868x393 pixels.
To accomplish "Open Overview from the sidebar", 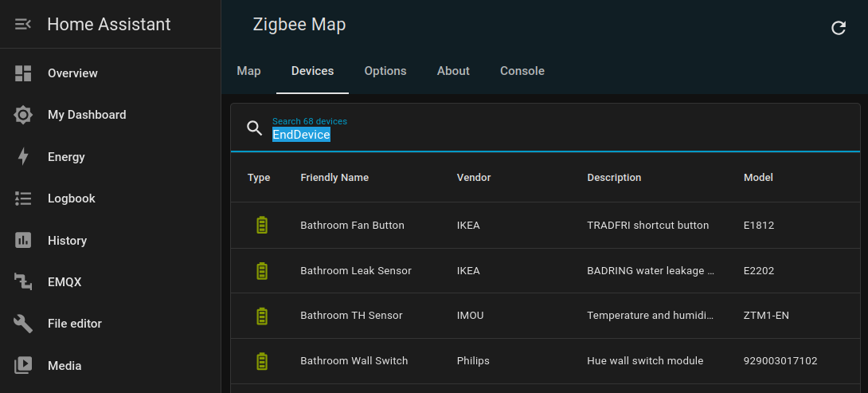I will pyautogui.click(x=72, y=73).
